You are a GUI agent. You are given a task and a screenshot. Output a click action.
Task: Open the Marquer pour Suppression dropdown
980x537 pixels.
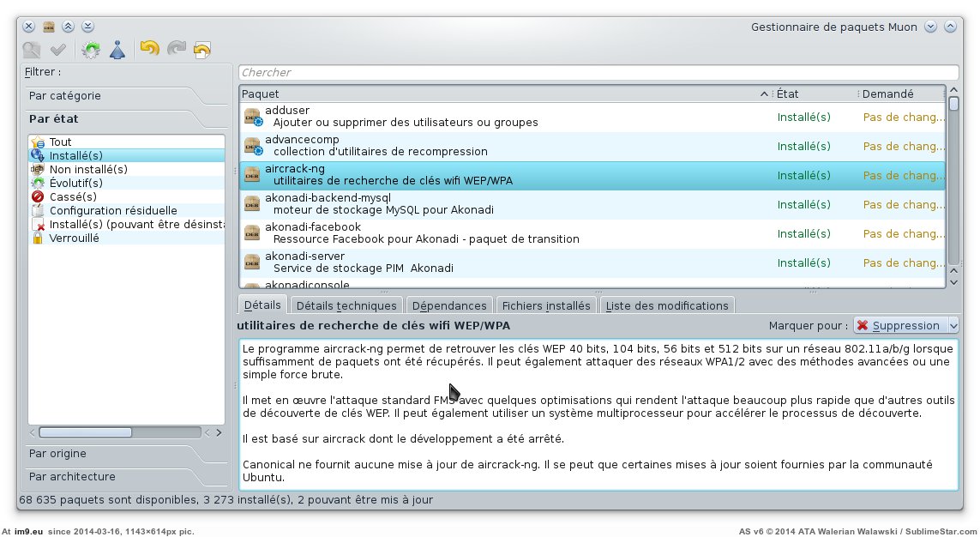pos(905,326)
